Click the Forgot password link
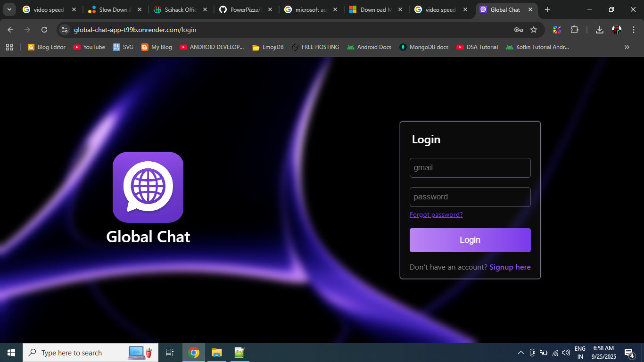Image resolution: width=644 pixels, height=362 pixels. pyautogui.click(x=436, y=214)
